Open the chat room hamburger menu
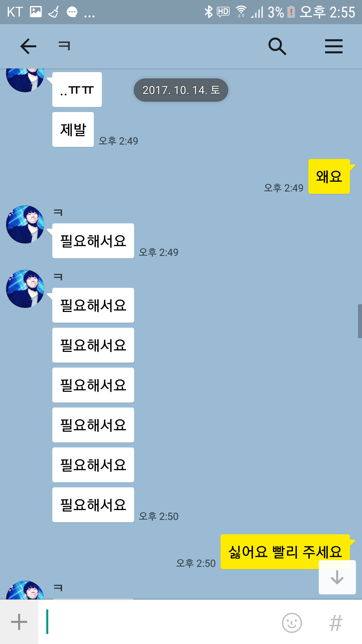The image size is (362, 644). tap(334, 46)
